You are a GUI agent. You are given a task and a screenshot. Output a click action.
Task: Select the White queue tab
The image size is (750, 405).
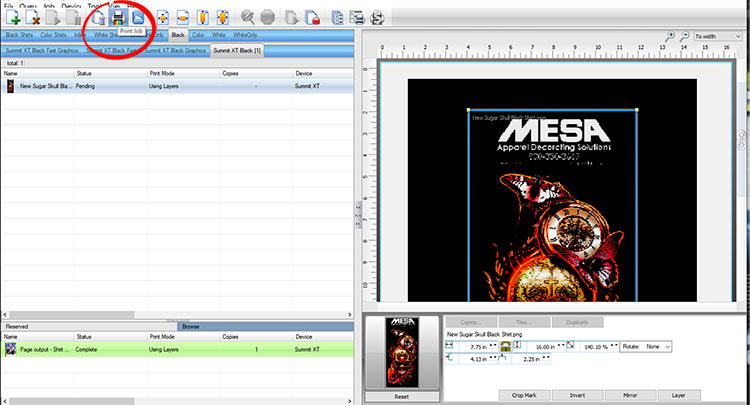219,35
